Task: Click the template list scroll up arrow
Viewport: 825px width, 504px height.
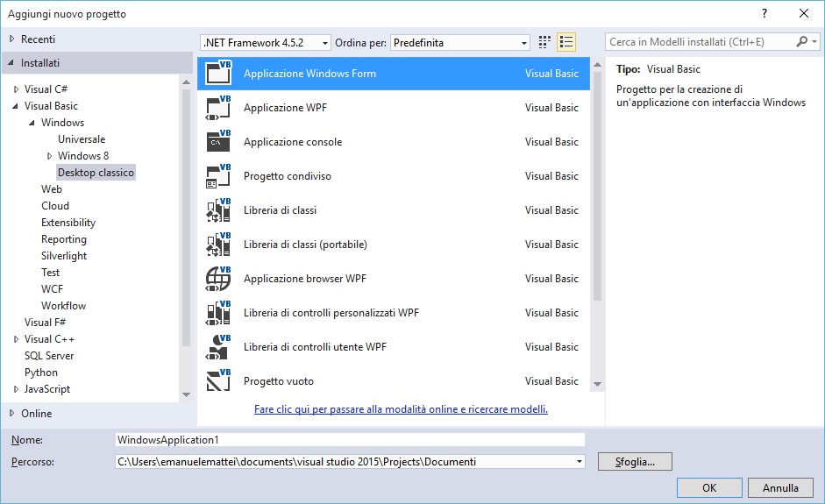Action: tap(597, 65)
